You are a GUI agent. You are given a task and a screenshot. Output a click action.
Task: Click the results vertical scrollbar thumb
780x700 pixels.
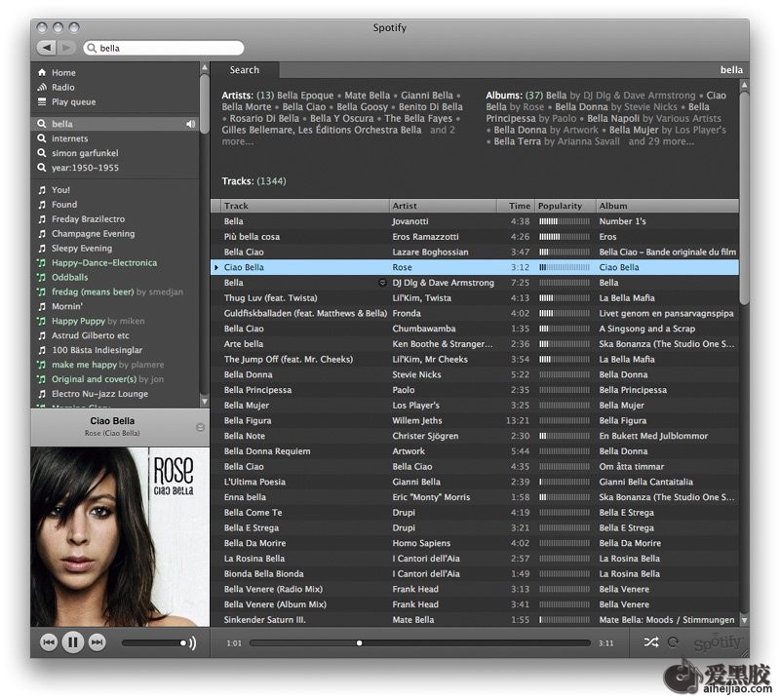744,197
